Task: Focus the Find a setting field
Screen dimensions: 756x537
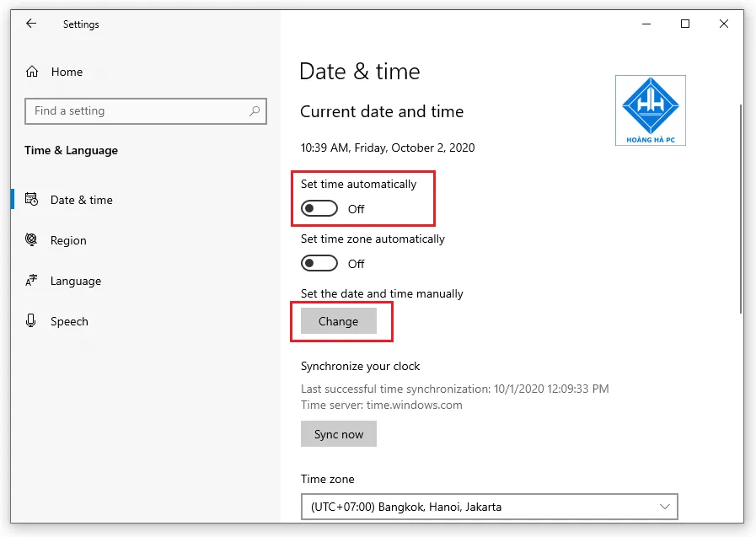Action: [x=139, y=111]
